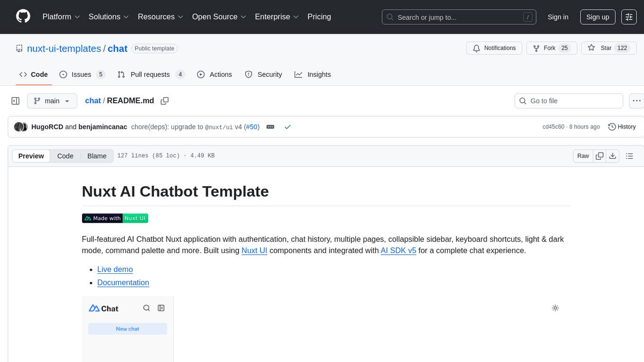This screenshot has height=362, width=644.
Task: Copy raw file contents
Action: pyautogui.click(x=600, y=156)
